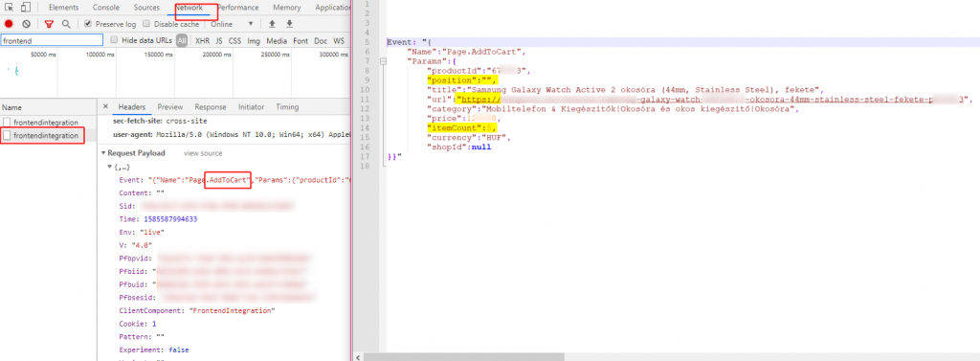Filter requests by XHR
980x361 pixels.
tap(203, 40)
